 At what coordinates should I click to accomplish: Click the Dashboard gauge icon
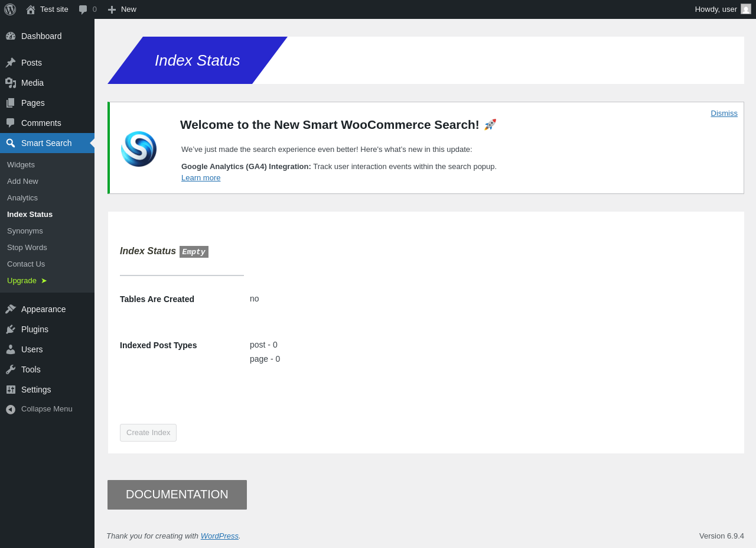tap(11, 36)
